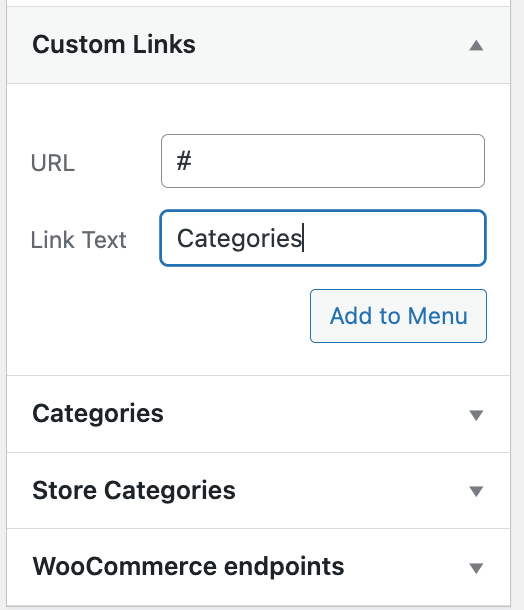This screenshot has height=610, width=524.
Task: Focus the Link Text input field
Action: 323,238
